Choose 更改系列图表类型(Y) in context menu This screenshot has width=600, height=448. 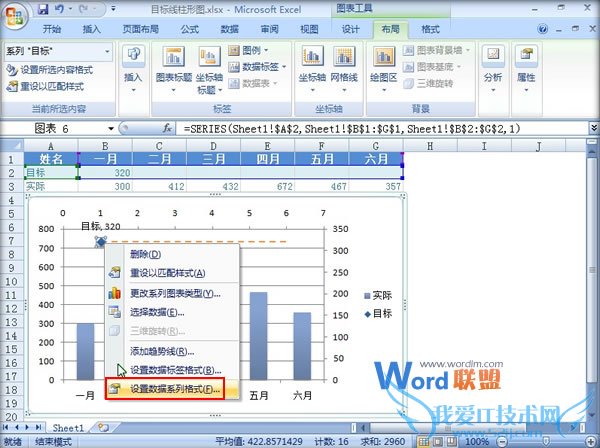pyautogui.click(x=172, y=293)
